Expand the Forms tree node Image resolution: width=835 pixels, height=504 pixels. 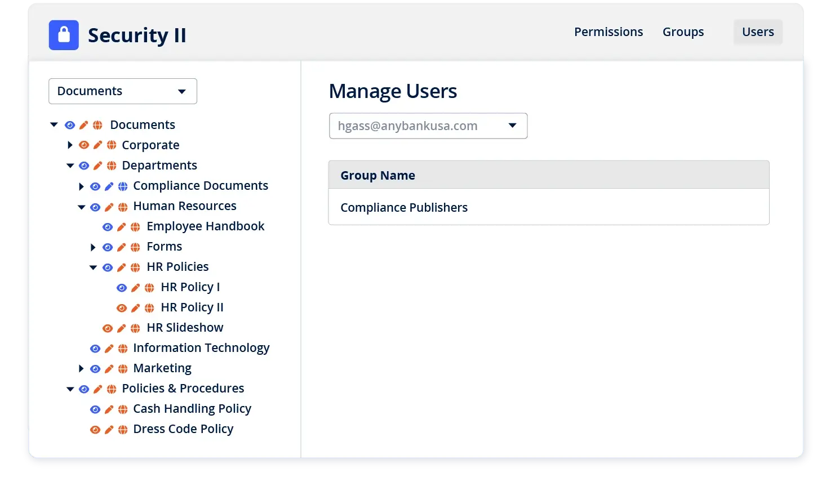pyautogui.click(x=93, y=247)
